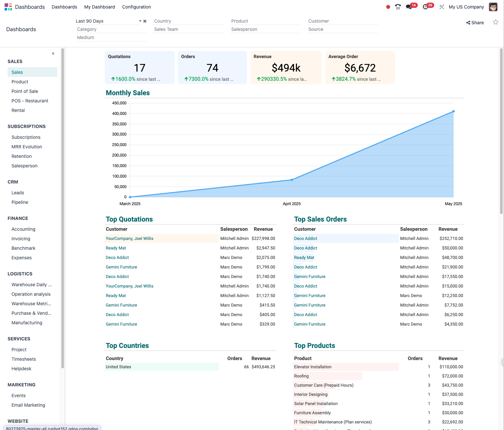Open the Product filter field

click(x=265, y=21)
